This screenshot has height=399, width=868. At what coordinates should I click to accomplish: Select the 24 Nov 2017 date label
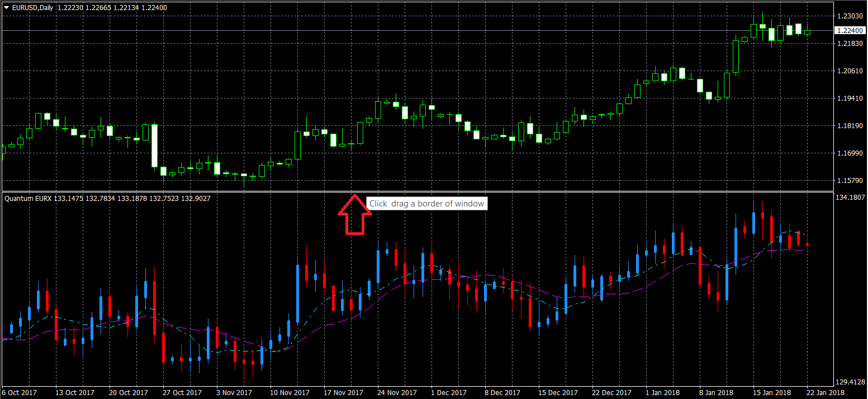[397, 393]
